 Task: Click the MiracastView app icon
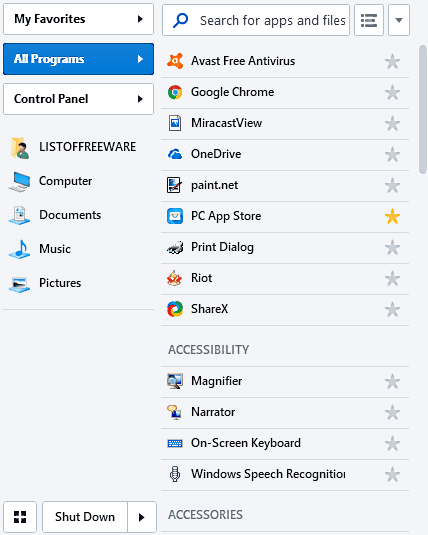pyautogui.click(x=175, y=123)
